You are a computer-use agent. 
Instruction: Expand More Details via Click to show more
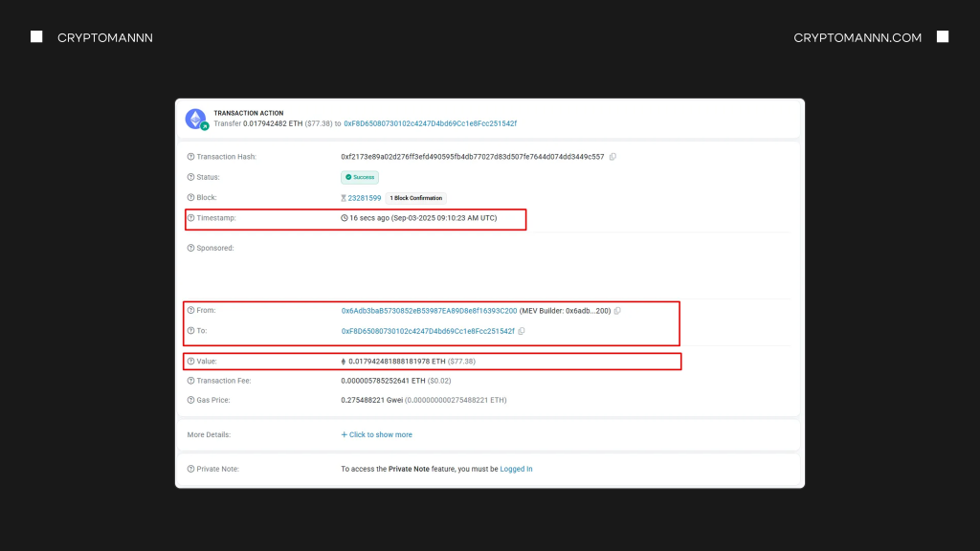point(376,434)
